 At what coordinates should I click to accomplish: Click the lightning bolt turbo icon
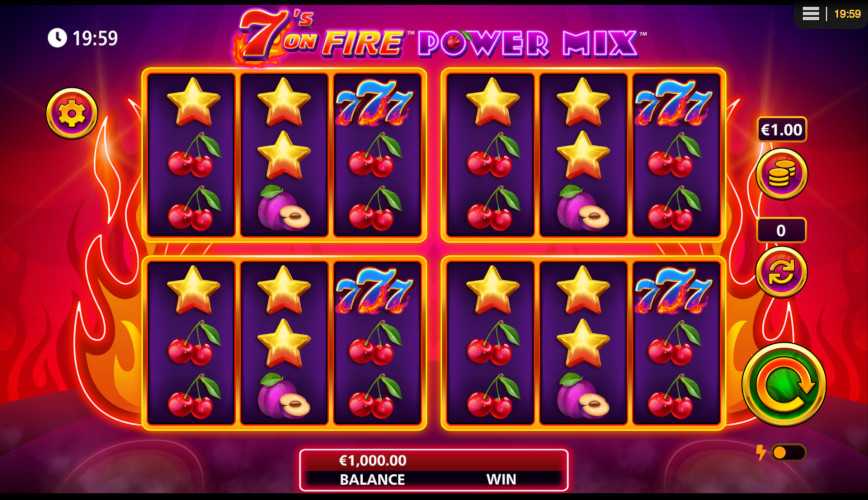click(x=761, y=452)
